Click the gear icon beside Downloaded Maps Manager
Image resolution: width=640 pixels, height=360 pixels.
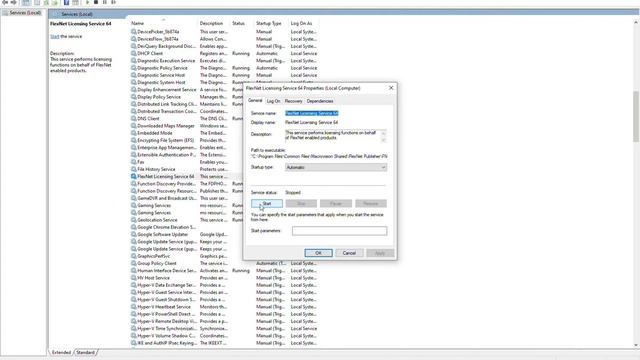coord(133,126)
